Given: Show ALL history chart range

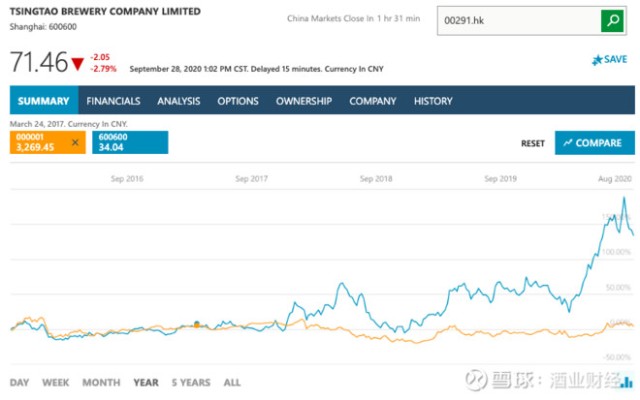Looking at the screenshot, I should [x=232, y=382].
